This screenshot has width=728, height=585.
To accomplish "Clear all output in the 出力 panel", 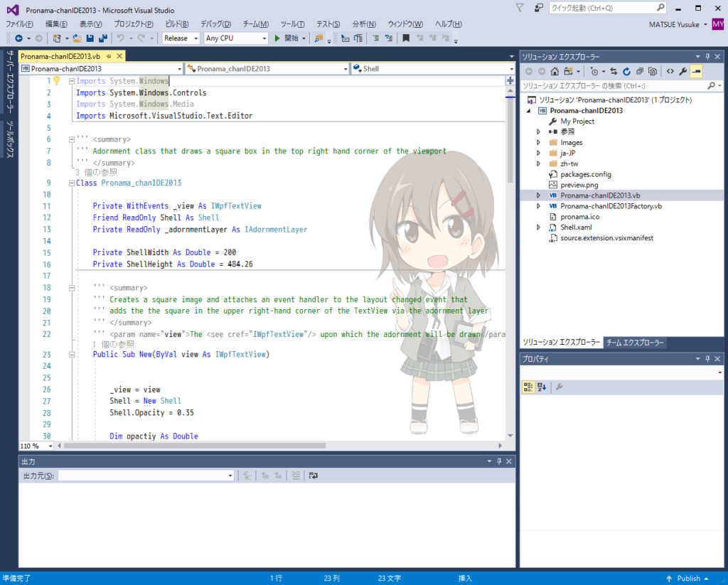I will pos(296,476).
